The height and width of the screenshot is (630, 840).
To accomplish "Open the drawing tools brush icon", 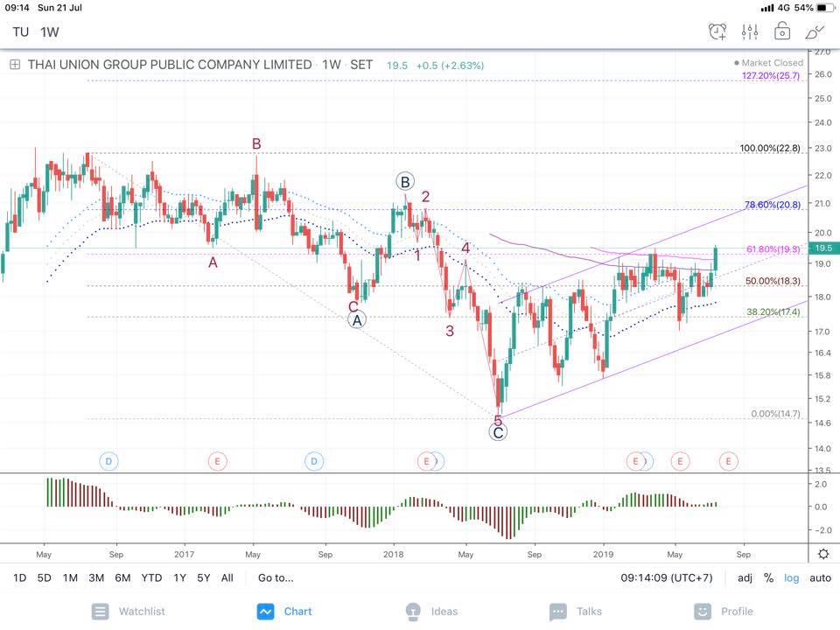I will [815, 31].
